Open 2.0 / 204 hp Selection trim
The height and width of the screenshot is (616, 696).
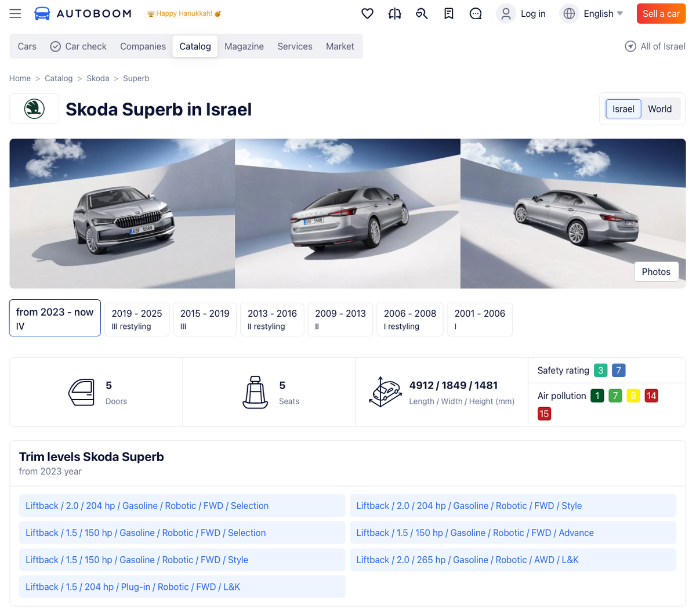pos(182,506)
